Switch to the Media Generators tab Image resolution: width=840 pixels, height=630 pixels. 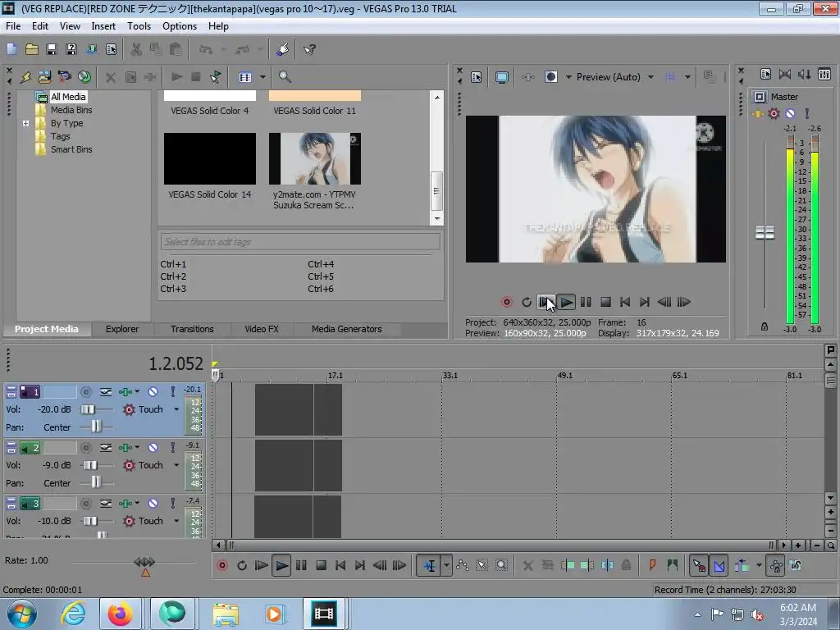(x=347, y=330)
